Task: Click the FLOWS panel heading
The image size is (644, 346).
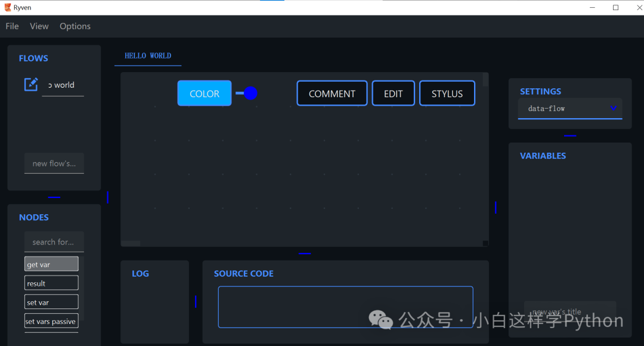Action: pos(33,58)
